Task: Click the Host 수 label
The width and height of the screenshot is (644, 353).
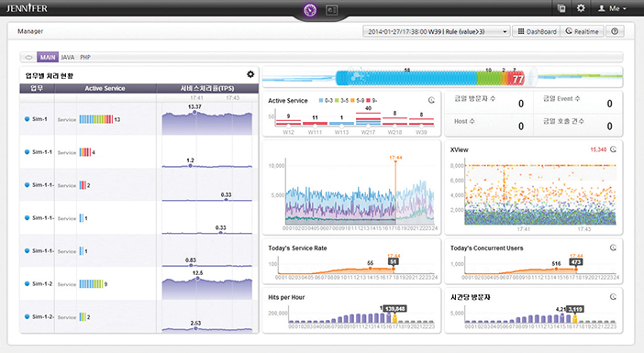Action: pos(464,121)
